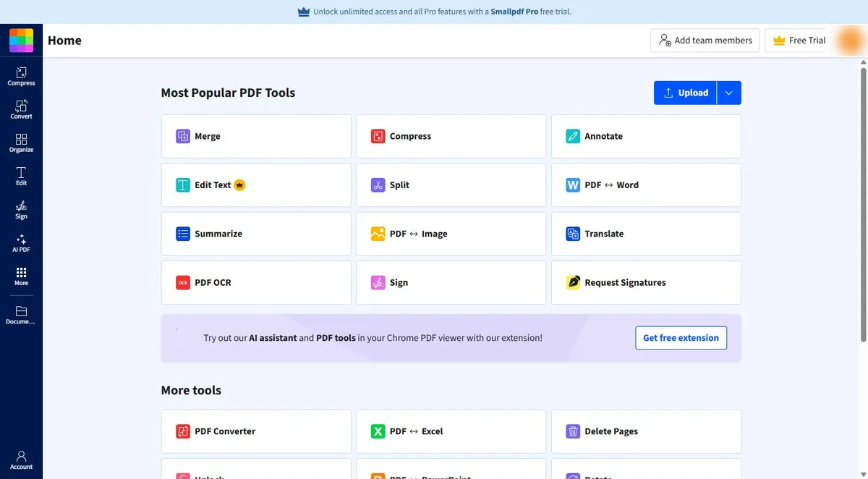Show More tools from the sidebar grid icon

(21, 276)
